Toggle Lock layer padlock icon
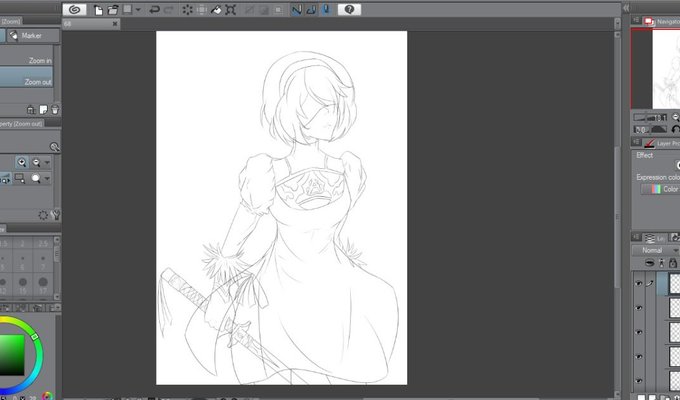This screenshot has height=400, width=680. [x=673, y=263]
